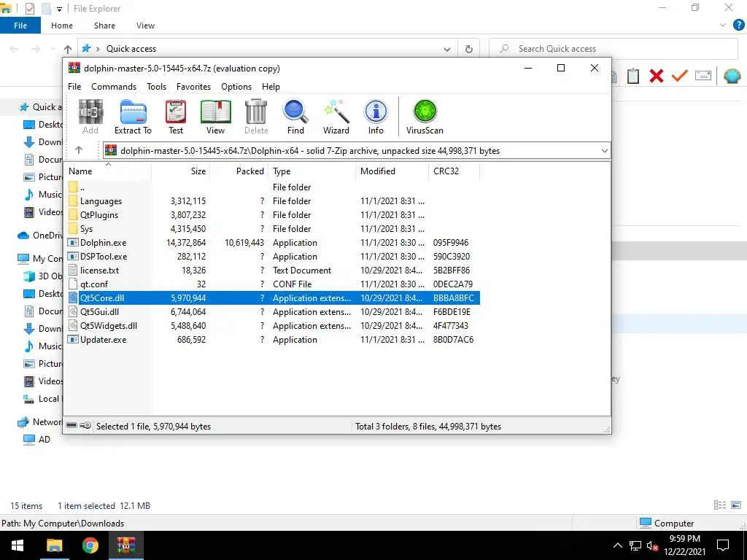The image size is (747, 560).
Task: Click the orange checkmark icon in File Explorer
Action: pos(679,76)
